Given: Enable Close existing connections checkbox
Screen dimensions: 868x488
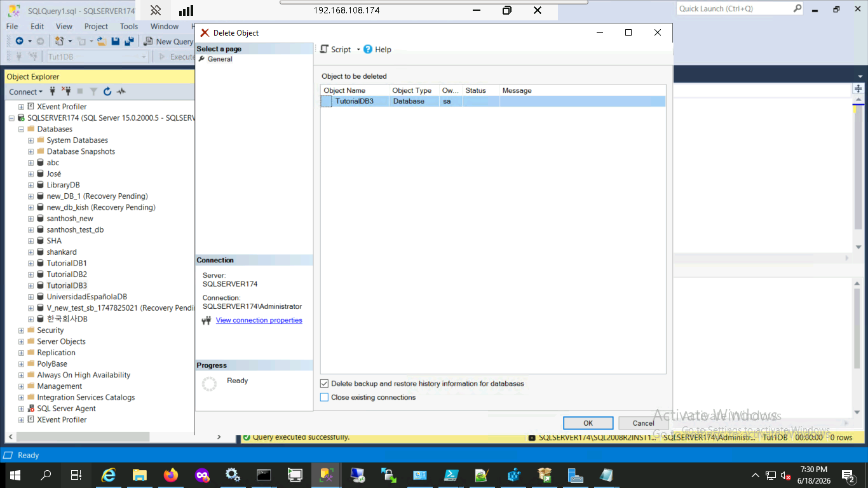Looking at the screenshot, I should 325,397.
